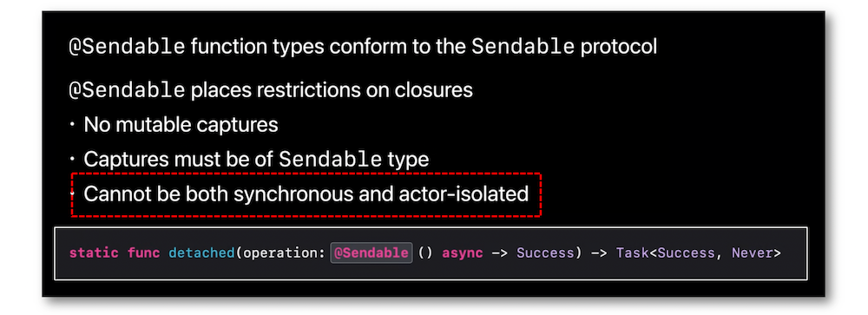Click '@Sendable' at start of the title line
The image size is (868, 315).
(127, 47)
